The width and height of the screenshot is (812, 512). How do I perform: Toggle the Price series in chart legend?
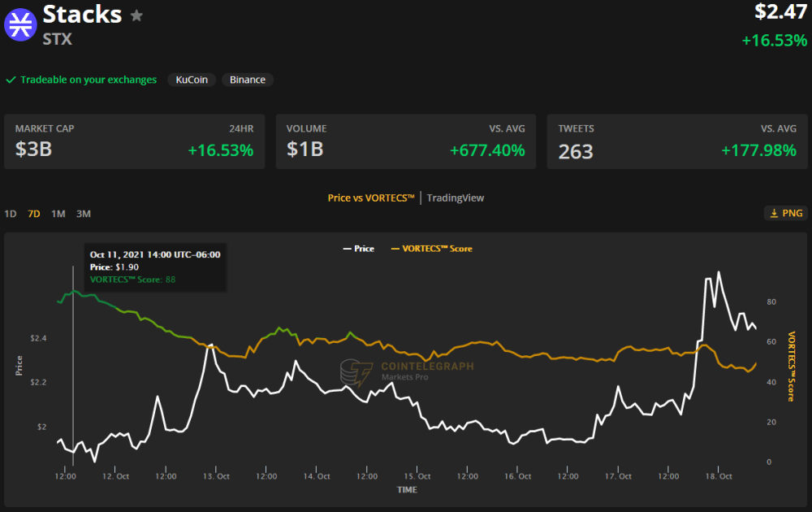coord(358,249)
